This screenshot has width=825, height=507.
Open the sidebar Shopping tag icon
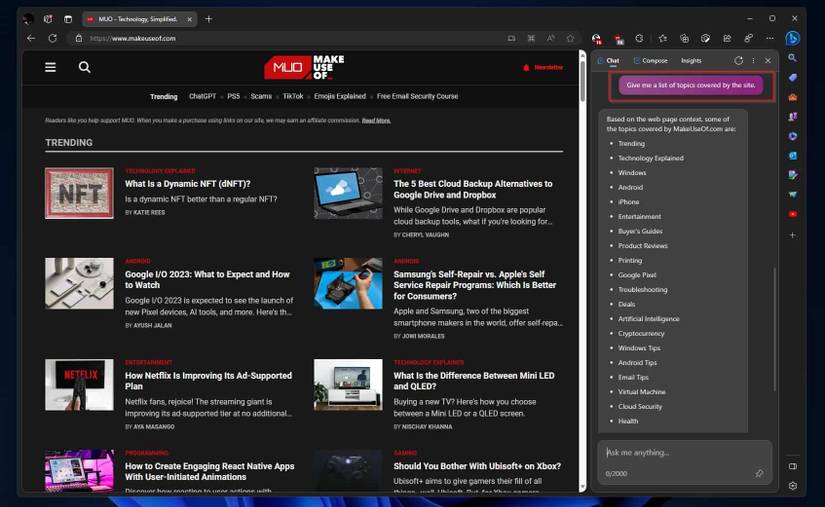(792, 77)
